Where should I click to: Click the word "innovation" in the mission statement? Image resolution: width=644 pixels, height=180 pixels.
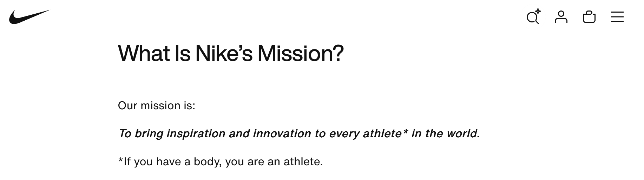[282, 133]
